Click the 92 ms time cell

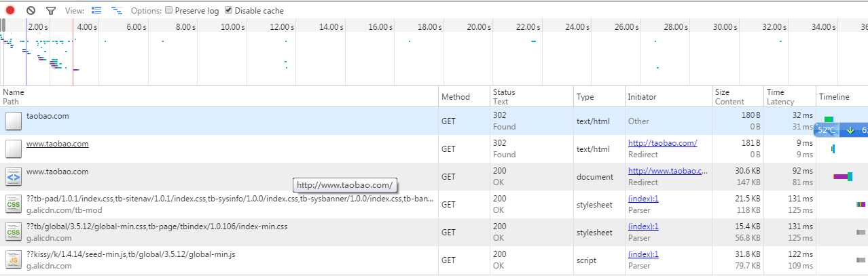pos(802,172)
